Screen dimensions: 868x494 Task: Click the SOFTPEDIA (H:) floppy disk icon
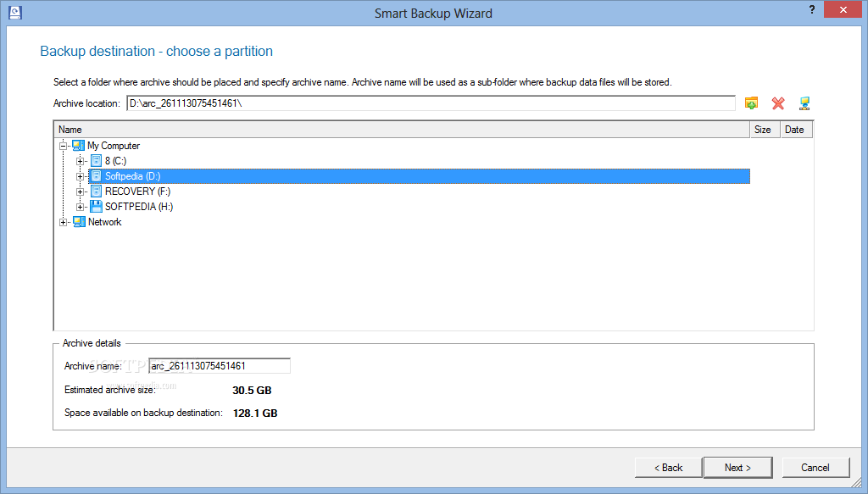(97, 207)
